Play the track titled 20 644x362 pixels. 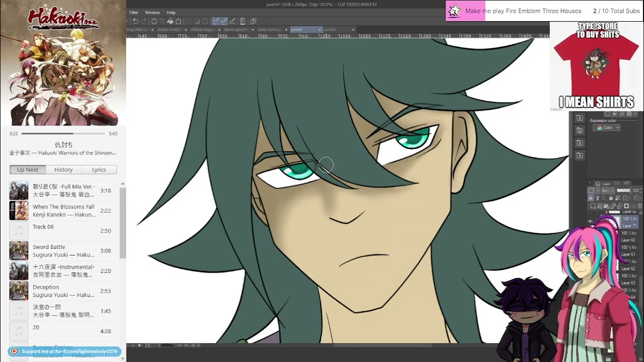pos(63,331)
